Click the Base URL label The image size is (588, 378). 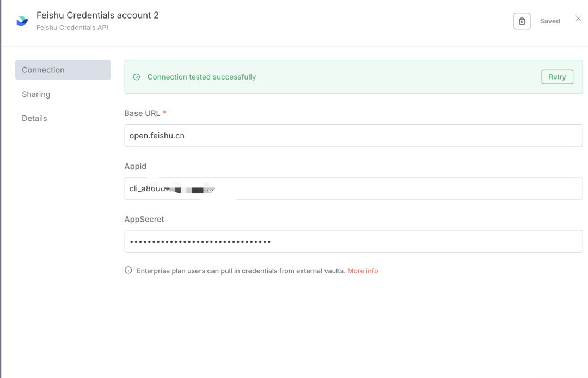pos(142,113)
